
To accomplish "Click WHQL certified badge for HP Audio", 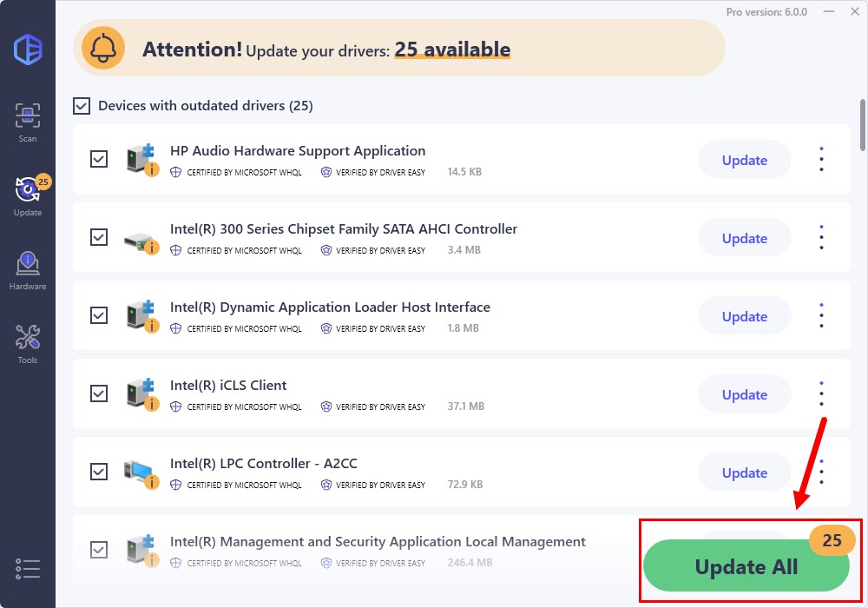I will pyautogui.click(x=236, y=172).
